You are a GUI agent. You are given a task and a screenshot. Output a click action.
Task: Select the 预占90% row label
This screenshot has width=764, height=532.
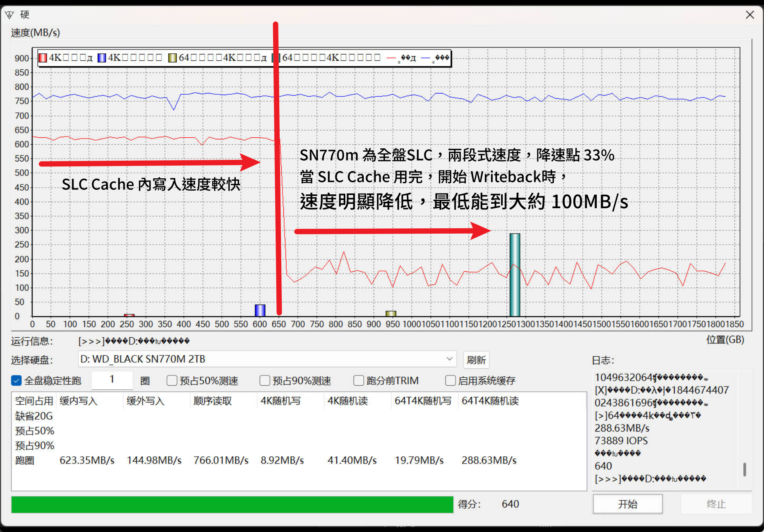point(34,446)
